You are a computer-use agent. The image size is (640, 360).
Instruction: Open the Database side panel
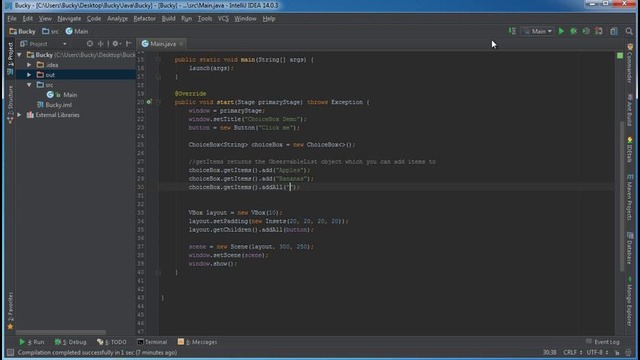pos(630,248)
